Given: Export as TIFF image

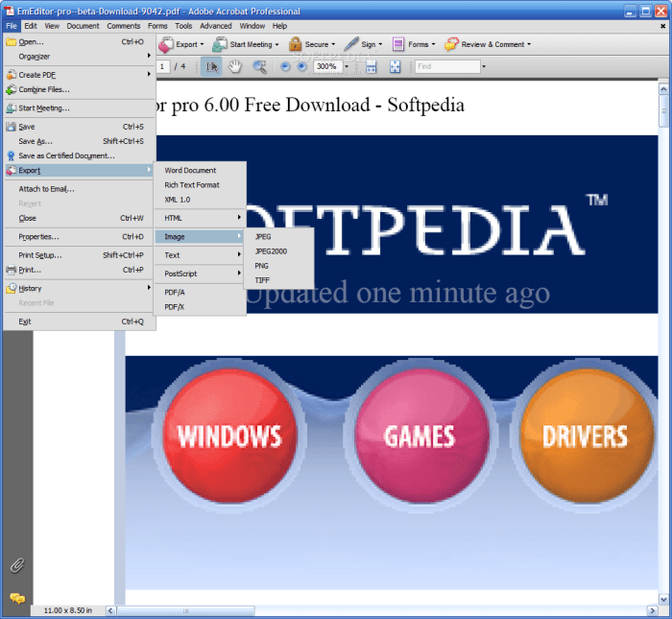Looking at the screenshot, I should coord(278,280).
